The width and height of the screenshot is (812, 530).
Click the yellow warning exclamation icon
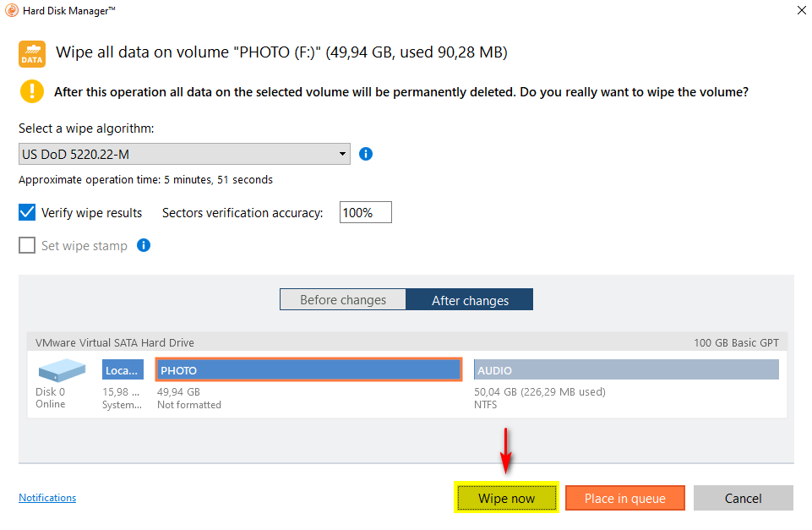(x=32, y=91)
